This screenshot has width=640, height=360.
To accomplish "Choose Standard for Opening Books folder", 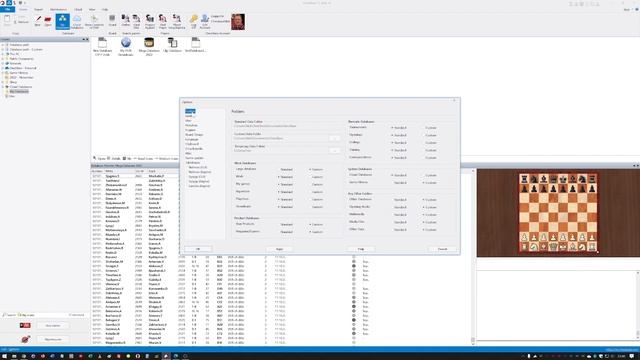I will 399,207.
